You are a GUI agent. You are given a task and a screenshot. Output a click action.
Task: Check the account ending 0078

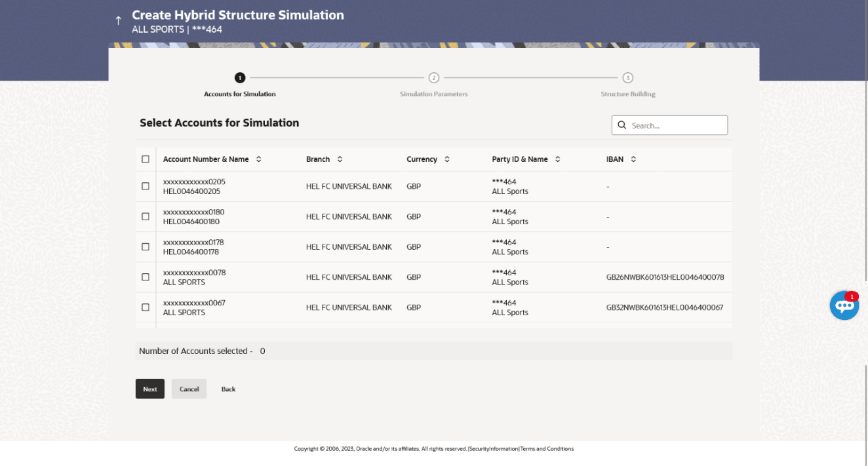point(146,277)
